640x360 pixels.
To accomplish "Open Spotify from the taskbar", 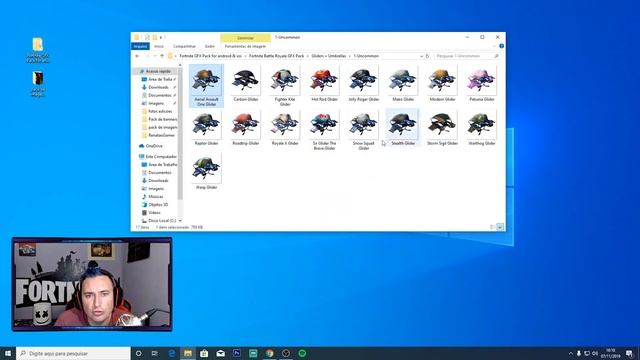I will (302, 353).
